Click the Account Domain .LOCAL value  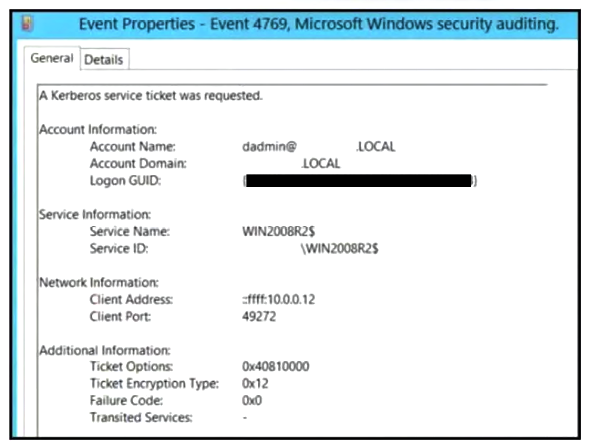[320, 164]
